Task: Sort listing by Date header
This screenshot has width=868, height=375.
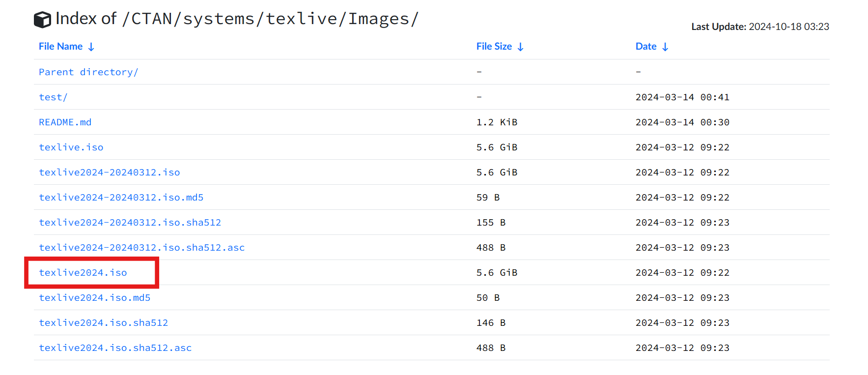Action: [645, 46]
